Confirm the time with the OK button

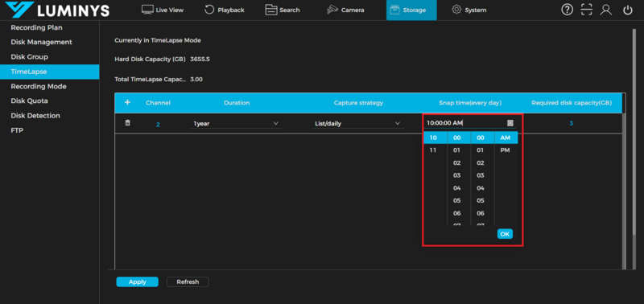505,234
